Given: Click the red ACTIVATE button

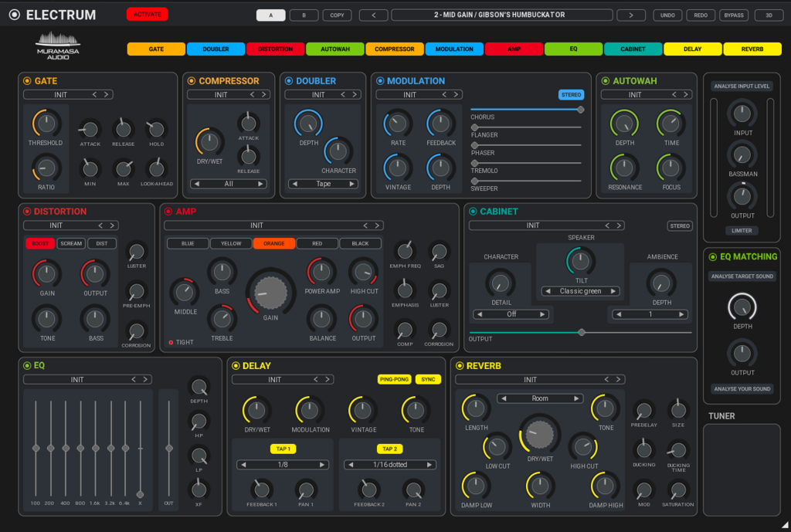Looking at the screenshot, I should coord(148,14).
